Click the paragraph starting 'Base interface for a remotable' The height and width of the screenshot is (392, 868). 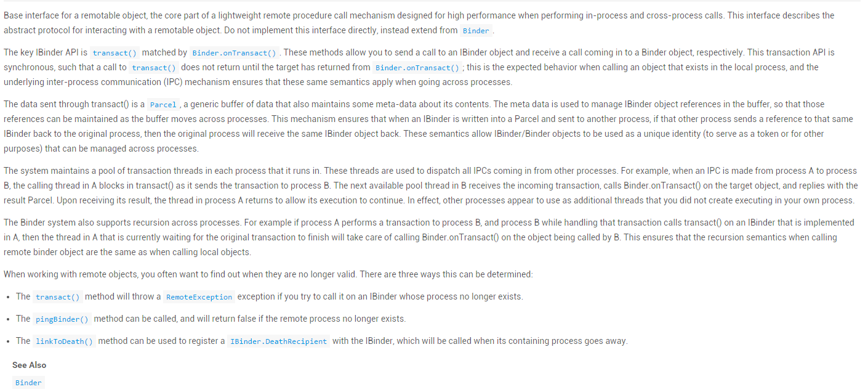(x=369, y=15)
